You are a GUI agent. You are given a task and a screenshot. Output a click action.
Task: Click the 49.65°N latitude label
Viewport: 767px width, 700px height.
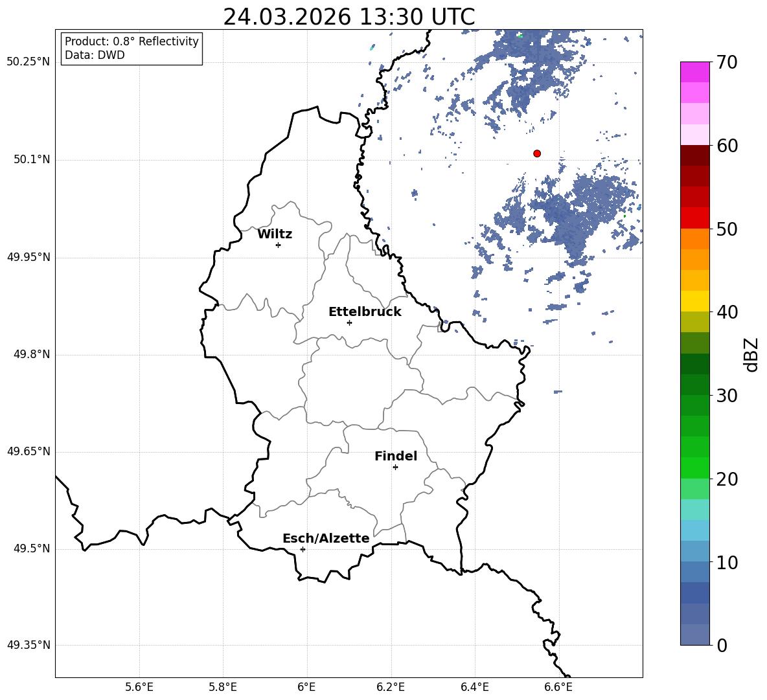(x=29, y=451)
